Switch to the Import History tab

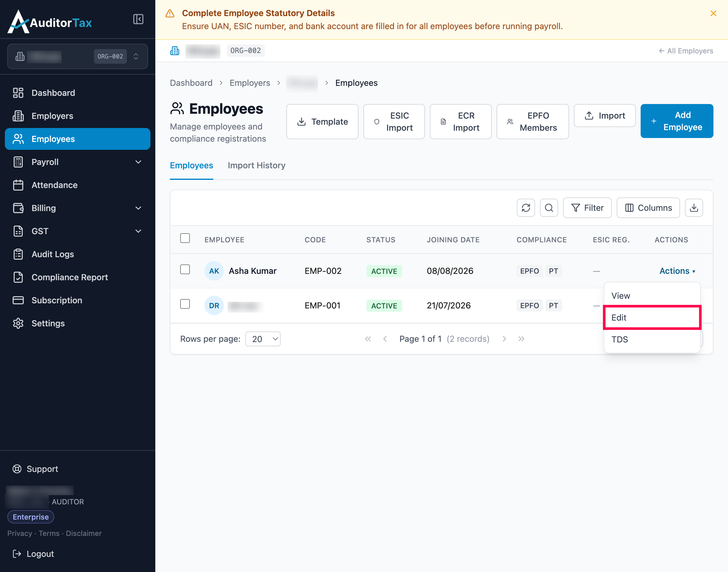click(257, 165)
